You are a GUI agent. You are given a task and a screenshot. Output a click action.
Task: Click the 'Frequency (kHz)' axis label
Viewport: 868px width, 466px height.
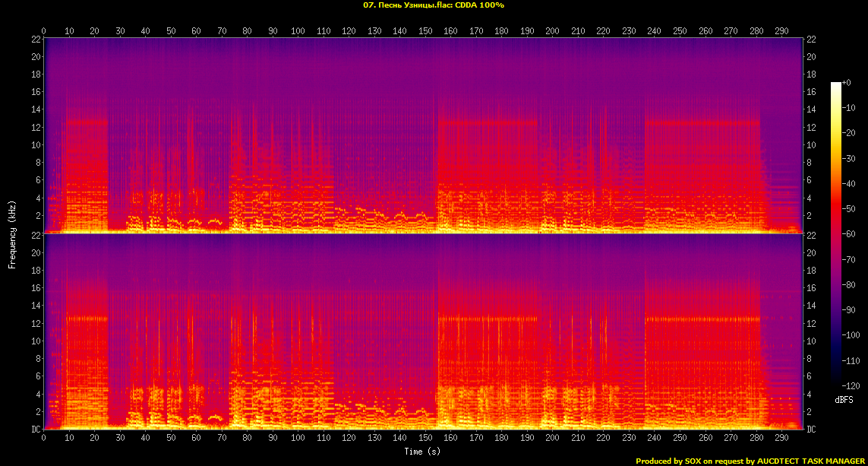(x=12, y=233)
